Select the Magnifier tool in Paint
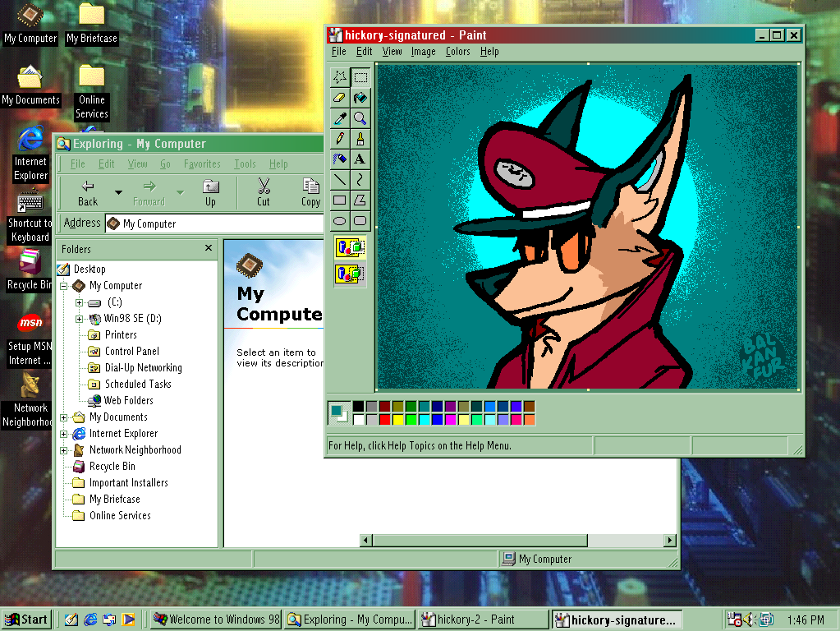Screen dimensions: 840x631 (360, 118)
